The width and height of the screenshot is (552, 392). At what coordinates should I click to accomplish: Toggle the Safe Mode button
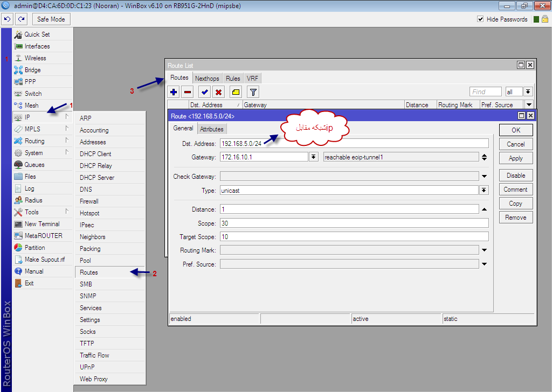[51, 19]
